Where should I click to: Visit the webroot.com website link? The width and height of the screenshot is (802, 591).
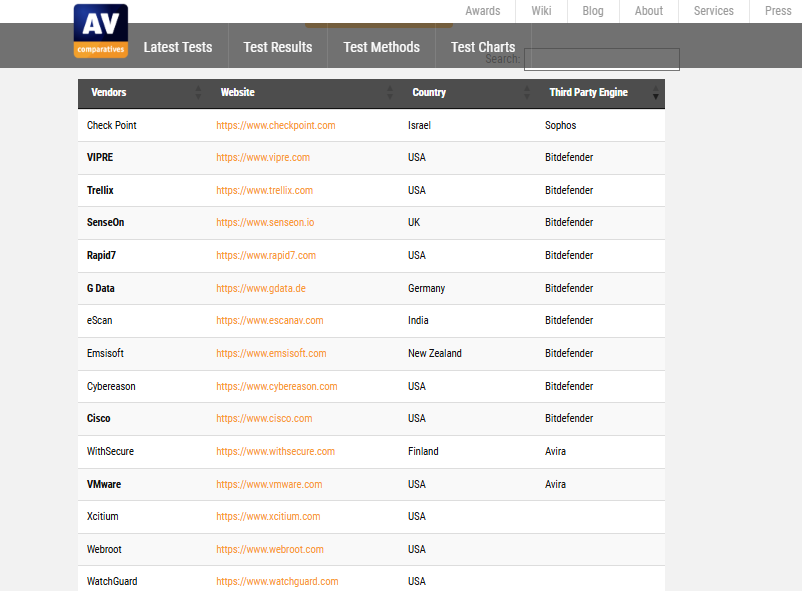(x=270, y=550)
